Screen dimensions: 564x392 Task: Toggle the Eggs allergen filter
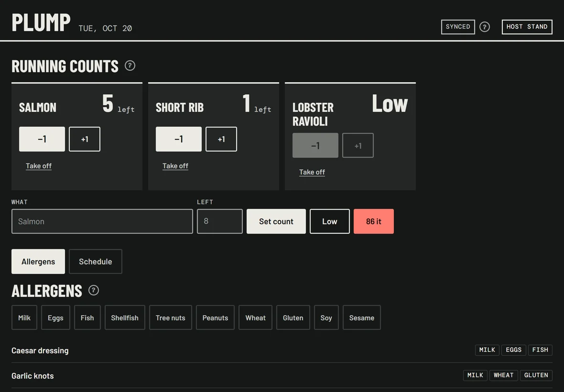coord(55,317)
